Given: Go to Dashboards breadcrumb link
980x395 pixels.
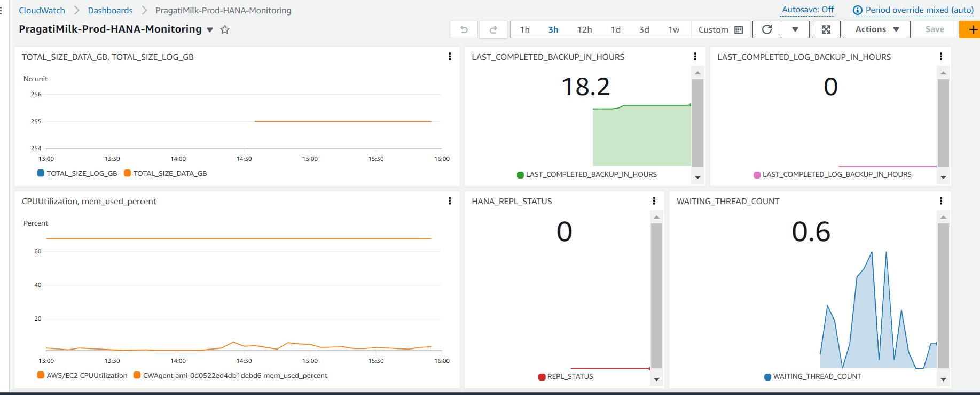Looking at the screenshot, I should pos(110,10).
